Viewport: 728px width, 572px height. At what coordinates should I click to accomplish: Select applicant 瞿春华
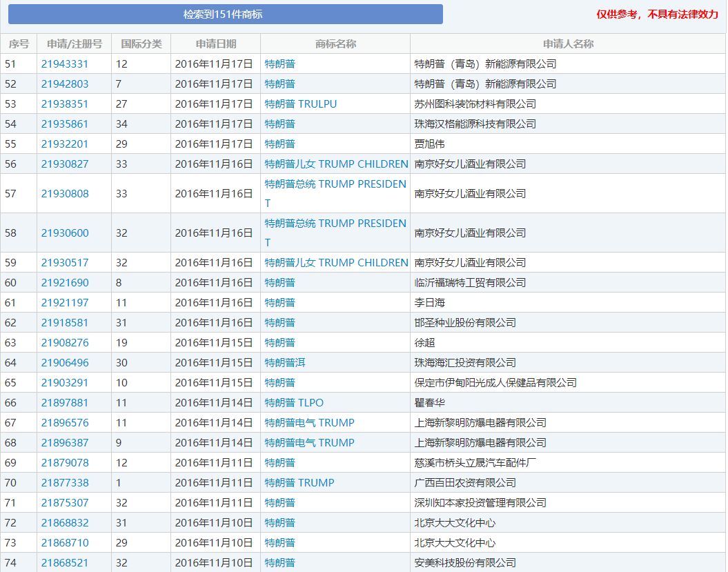tap(429, 402)
